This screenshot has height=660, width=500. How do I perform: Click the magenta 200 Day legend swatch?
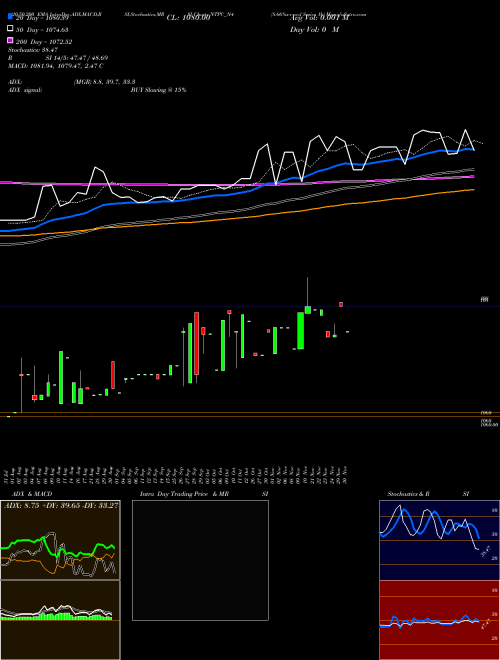[x=10, y=40]
